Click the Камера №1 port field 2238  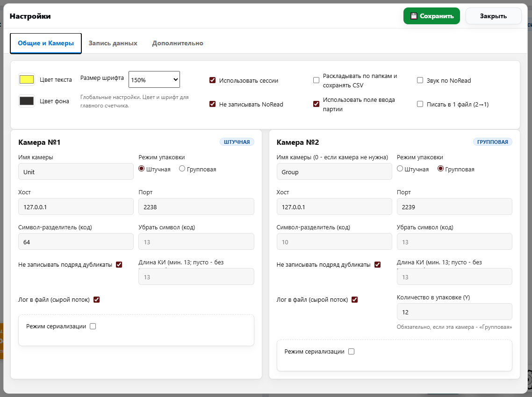pyautogui.click(x=196, y=206)
